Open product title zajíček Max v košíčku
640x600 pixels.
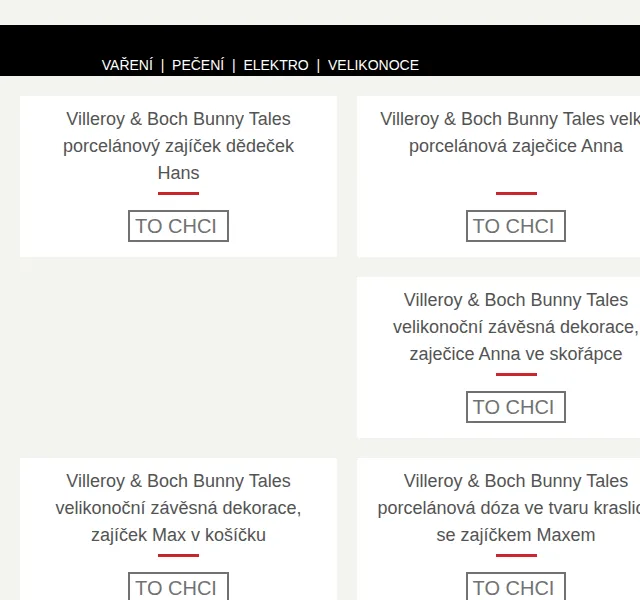[178, 508]
